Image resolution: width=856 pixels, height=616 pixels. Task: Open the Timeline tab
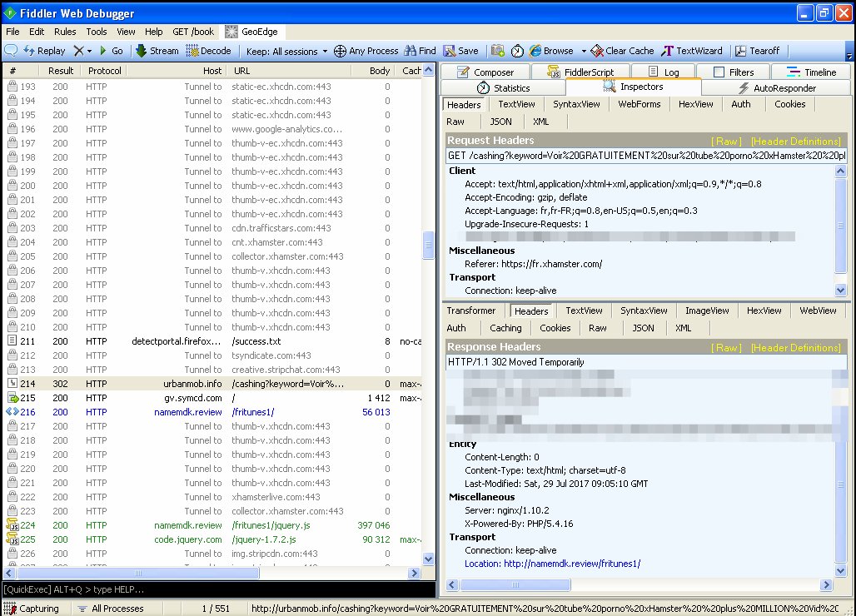click(811, 72)
